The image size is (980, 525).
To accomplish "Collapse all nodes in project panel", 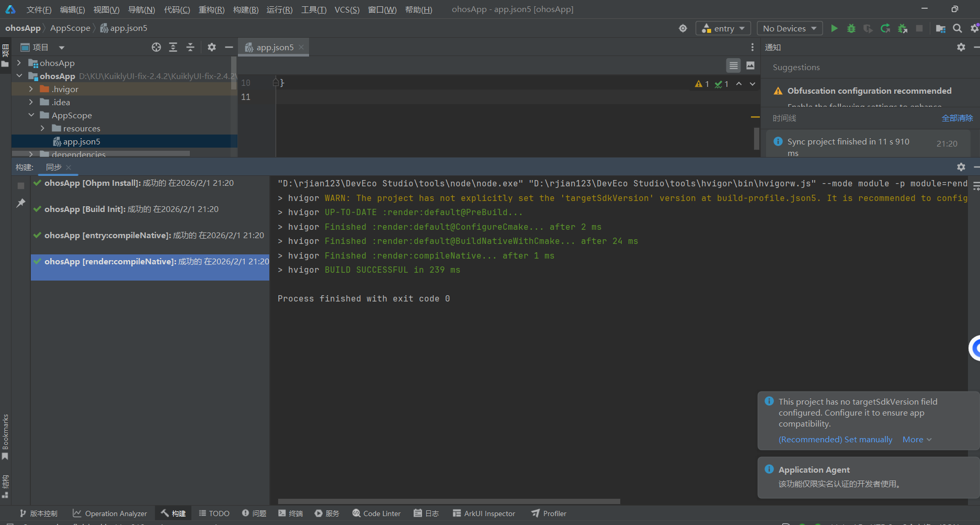I will (x=190, y=47).
